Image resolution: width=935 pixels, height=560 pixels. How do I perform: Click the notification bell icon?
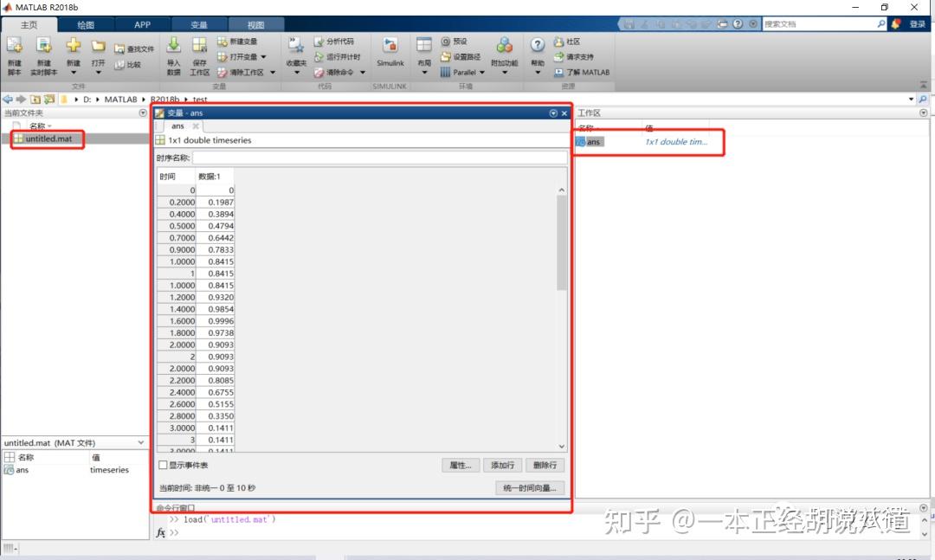tap(896, 24)
